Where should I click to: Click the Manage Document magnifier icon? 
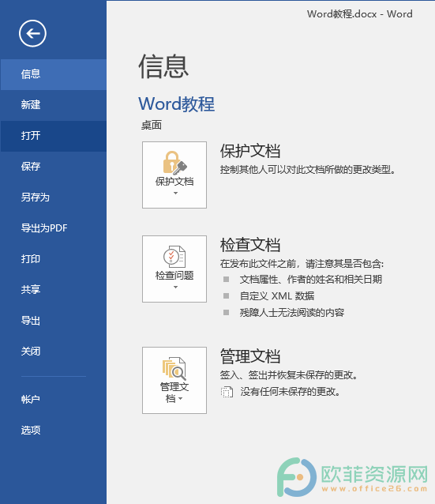pos(174,369)
